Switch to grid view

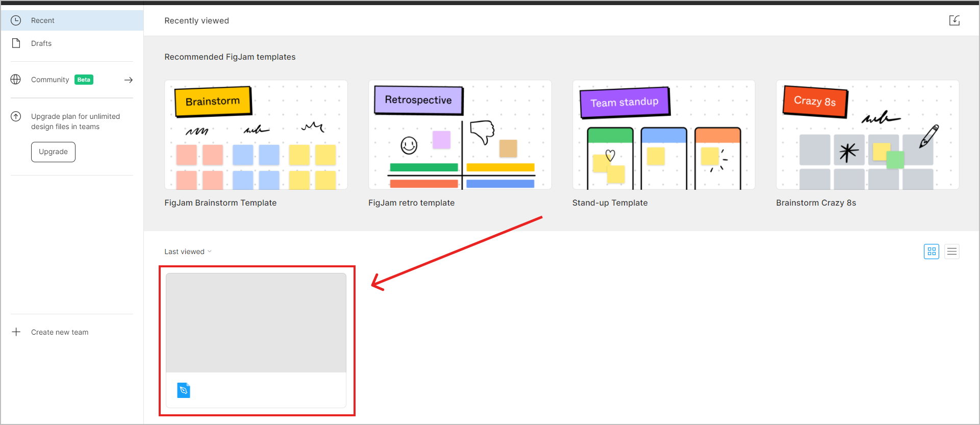[932, 252]
